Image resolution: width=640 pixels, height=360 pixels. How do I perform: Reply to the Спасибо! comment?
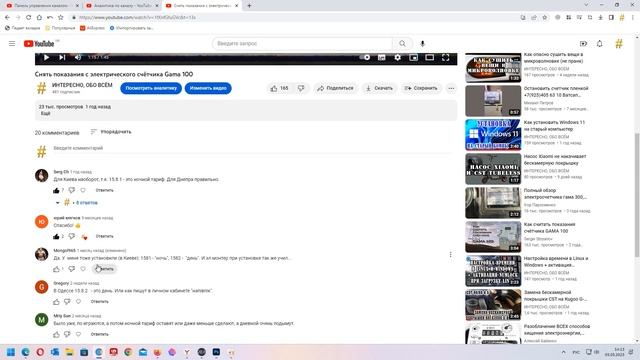point(104,236)
